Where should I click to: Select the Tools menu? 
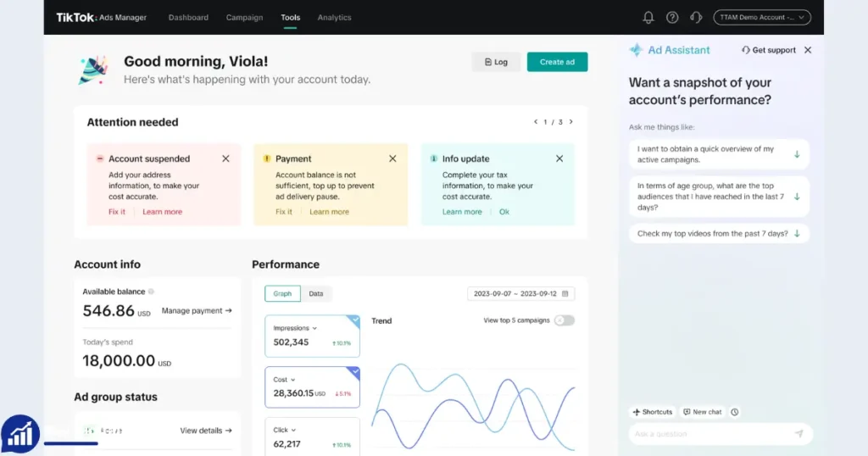pos(290,18)
